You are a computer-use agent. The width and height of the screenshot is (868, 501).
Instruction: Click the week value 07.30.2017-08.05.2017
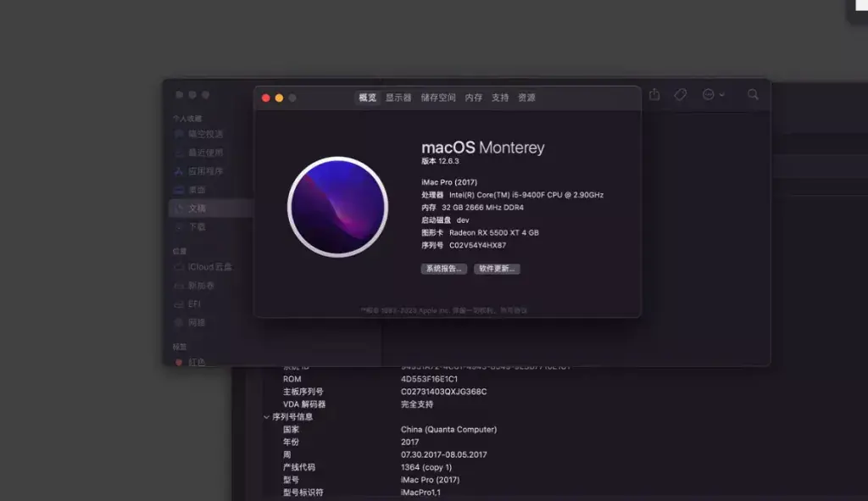click(x=443, y=454)
